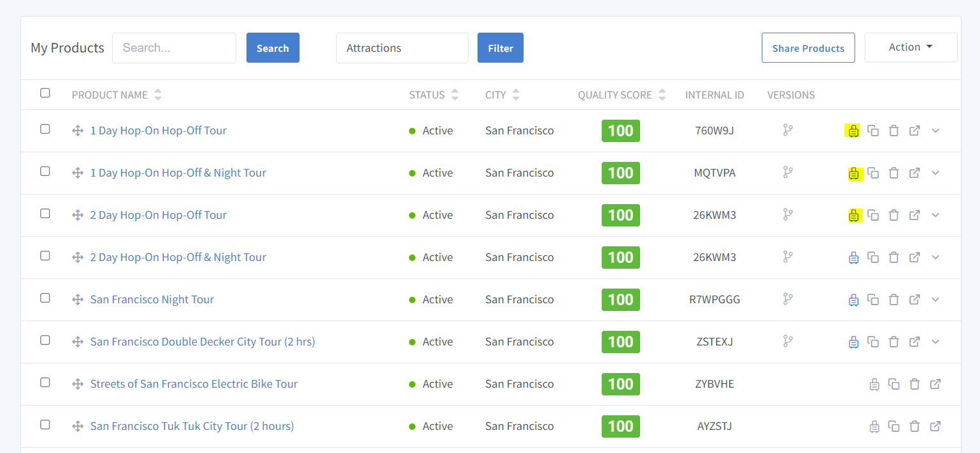Click the Share Products button
980x453 pixels.
tap(808, 48)
